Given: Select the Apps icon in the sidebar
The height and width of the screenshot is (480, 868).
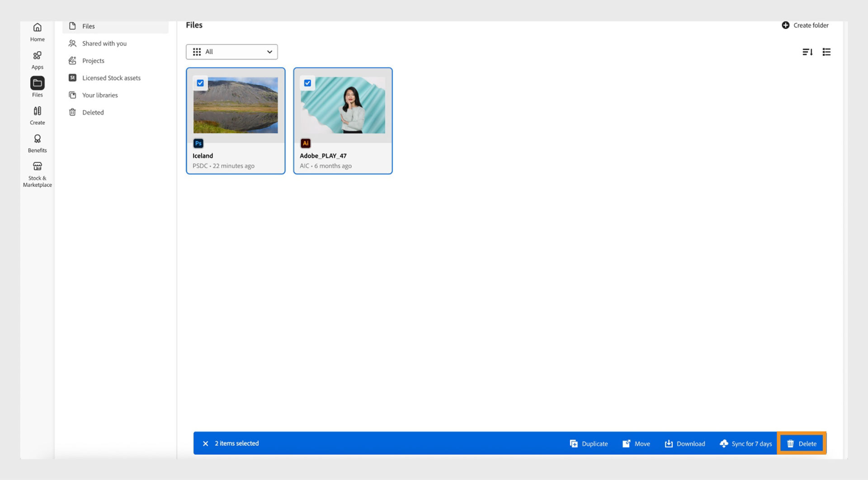Looking at the screenshot, I should coord(37,59).
